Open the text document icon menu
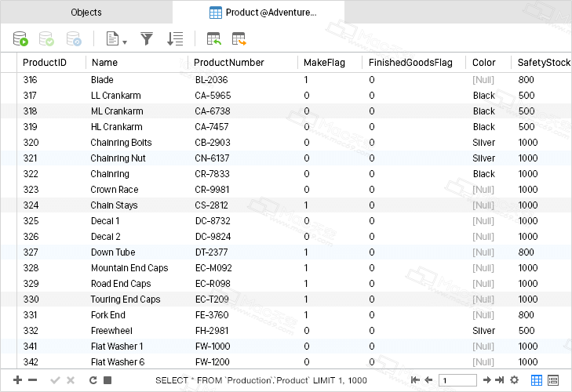This screenshot has width=572, height=392. [x=116, y=38]
